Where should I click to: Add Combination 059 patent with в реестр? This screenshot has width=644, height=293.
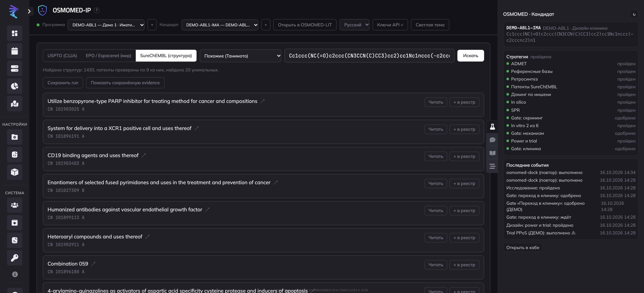click(464, 265)
